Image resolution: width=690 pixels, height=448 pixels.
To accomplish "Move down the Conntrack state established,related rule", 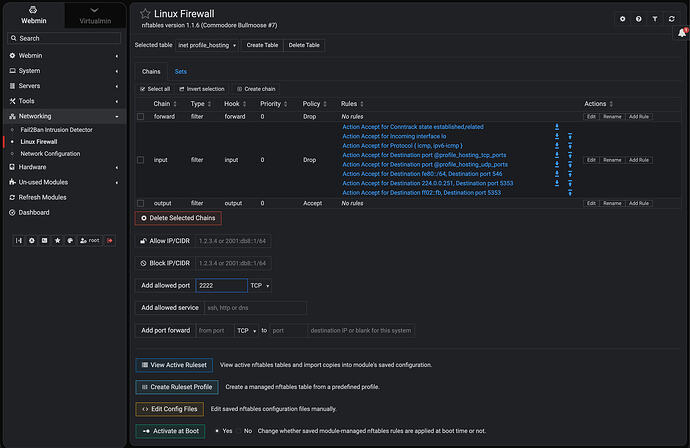I will pyautogui.click(x=557, y=127).
